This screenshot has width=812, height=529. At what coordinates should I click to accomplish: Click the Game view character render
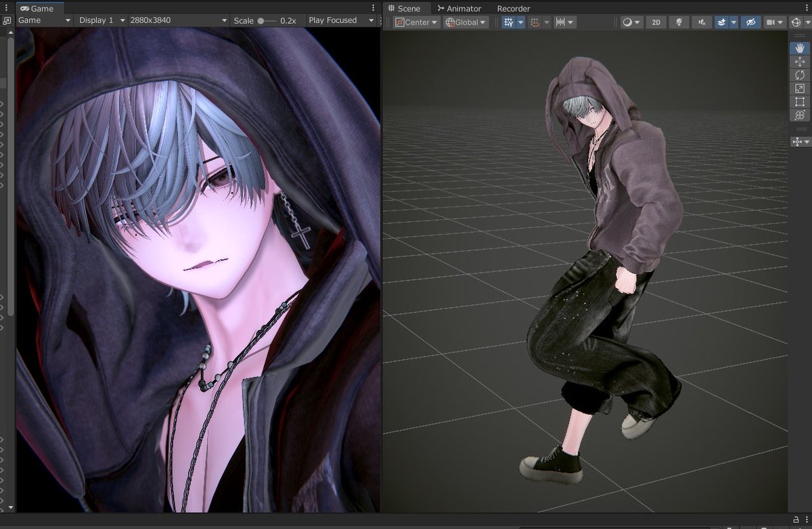click(197, 269)
